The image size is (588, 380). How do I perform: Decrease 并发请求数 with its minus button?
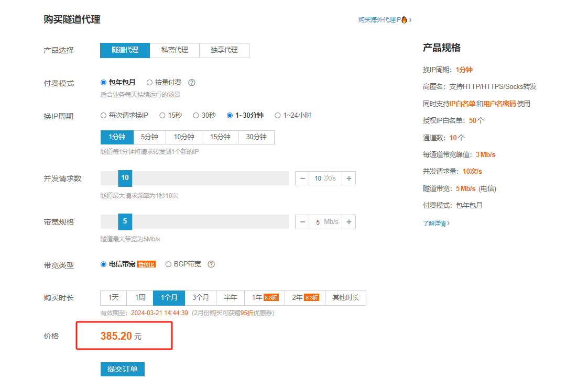302,178
